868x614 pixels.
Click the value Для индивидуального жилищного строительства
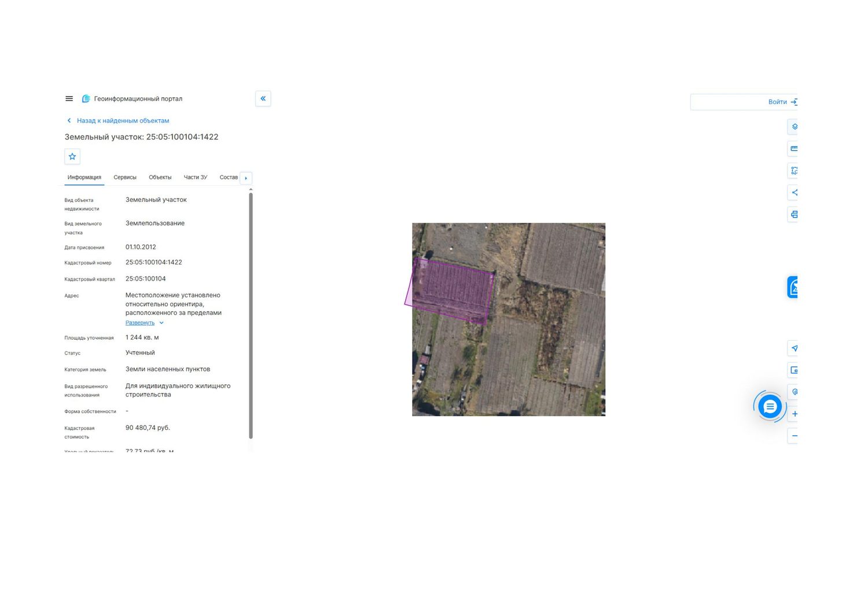point(178,391)
